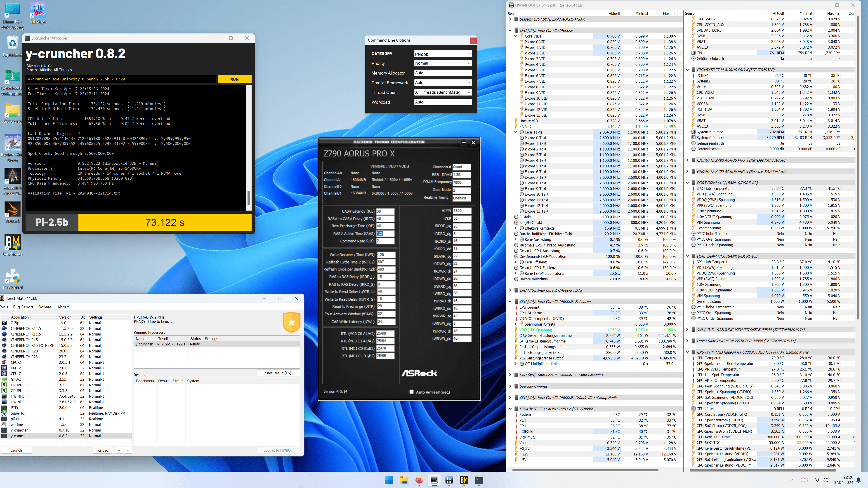Open the Wi-Fi network tray icon
This screenshot has height=488, width=868.
click(817, 480)
